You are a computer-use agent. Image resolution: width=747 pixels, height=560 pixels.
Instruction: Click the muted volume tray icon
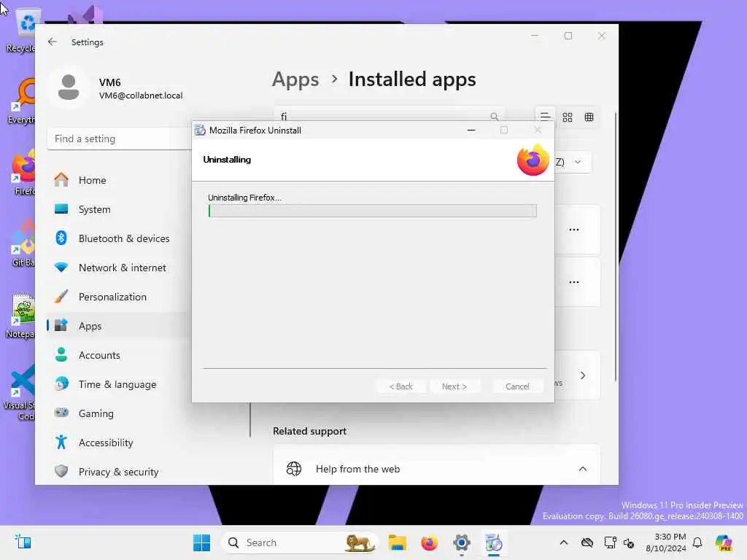coord(628,542)
